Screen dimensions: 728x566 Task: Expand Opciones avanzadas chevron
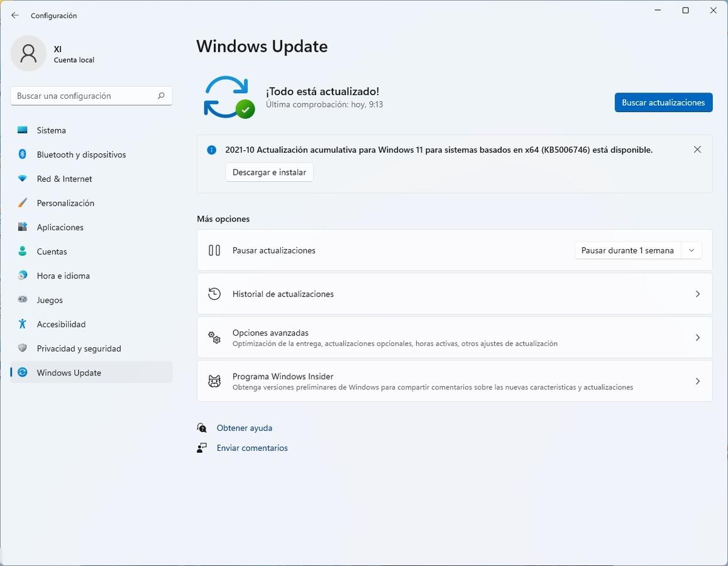tap(697, 338)
